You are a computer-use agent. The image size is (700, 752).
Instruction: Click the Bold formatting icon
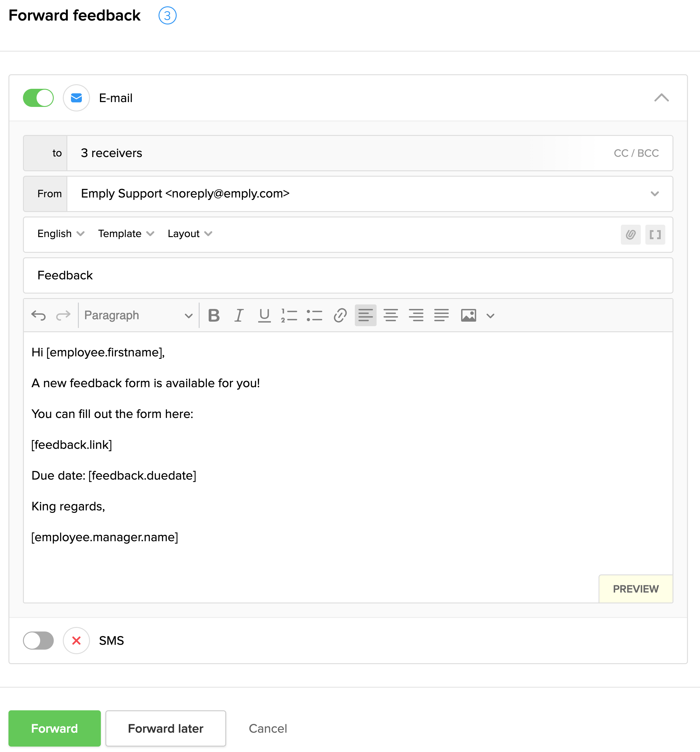click(214, 315)
